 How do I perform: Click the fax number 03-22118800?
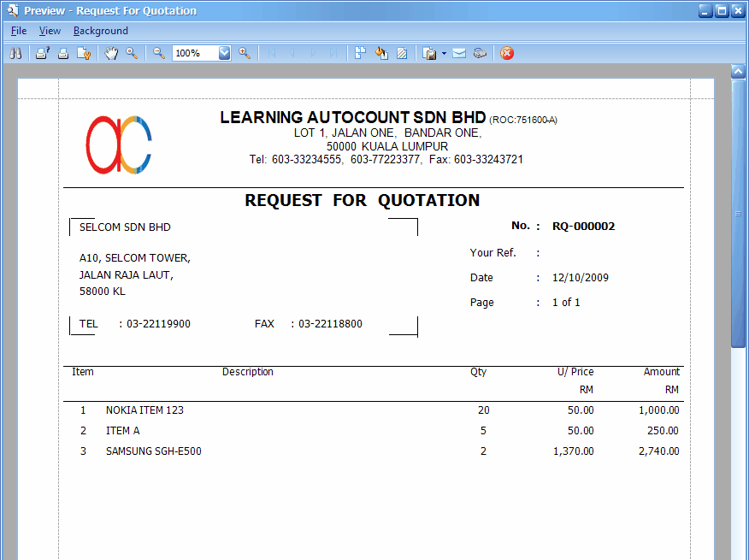tap(330, 324)
